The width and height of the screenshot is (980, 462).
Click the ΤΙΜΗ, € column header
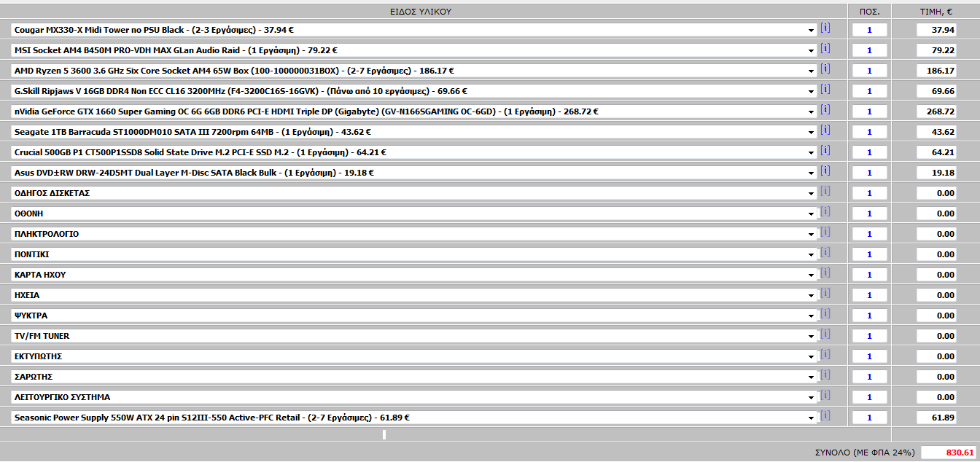click(x=936, y=12)
